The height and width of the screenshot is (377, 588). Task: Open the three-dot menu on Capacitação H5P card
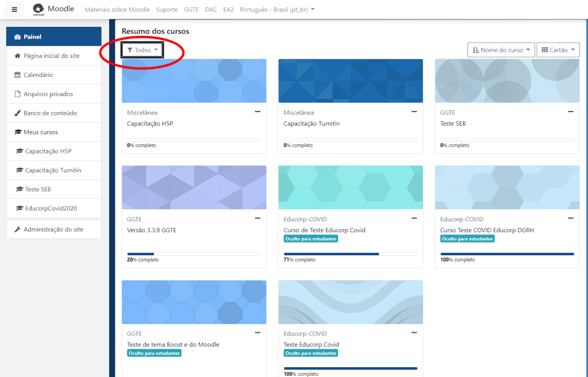[258, 112]
